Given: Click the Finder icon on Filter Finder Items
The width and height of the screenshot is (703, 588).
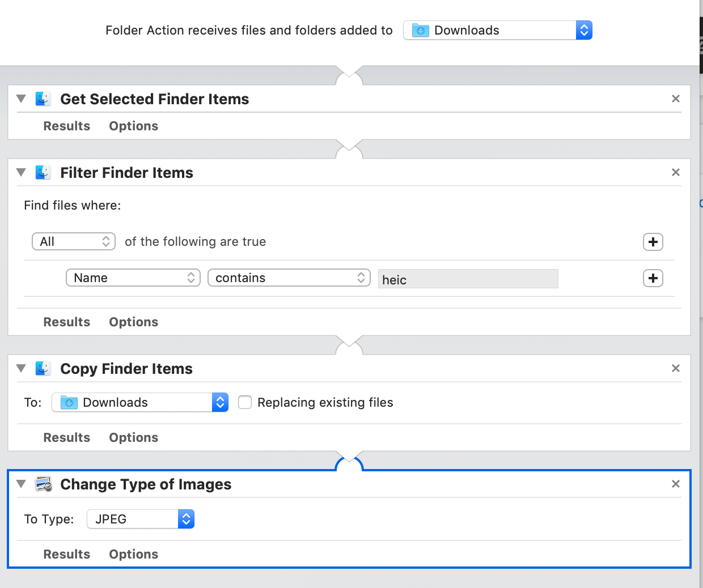Looking at the screenshot, I should coord(43,172).
